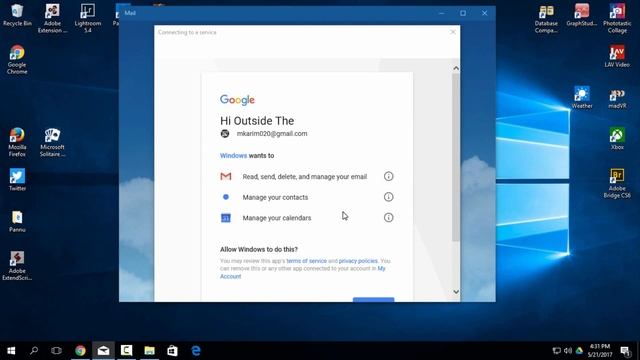Image resolution: width=640 pixels, height=360 pixels.
Task: Switch to Chrome on the taskbar
Action: pyautogui.click(x=80, y=351)
